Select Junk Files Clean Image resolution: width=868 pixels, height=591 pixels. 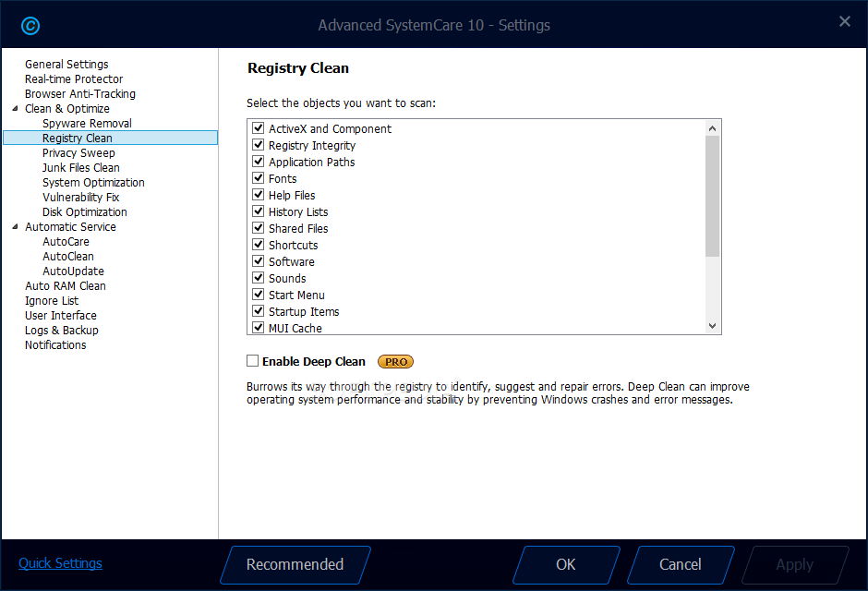pos(81,168)
